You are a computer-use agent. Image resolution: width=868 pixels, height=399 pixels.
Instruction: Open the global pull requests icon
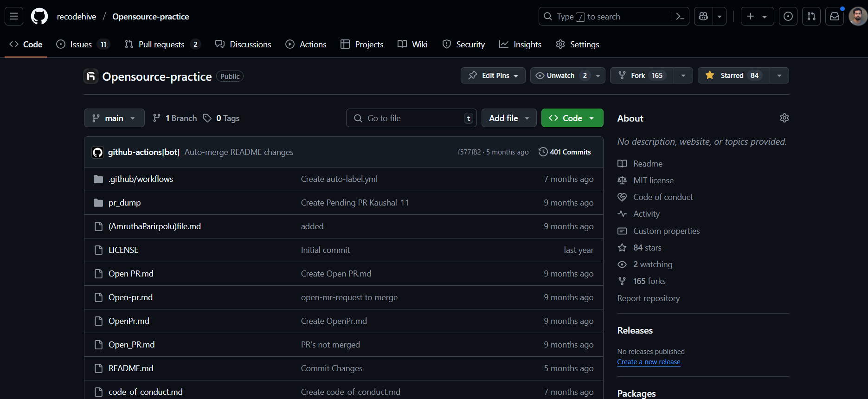coord(811,17)
